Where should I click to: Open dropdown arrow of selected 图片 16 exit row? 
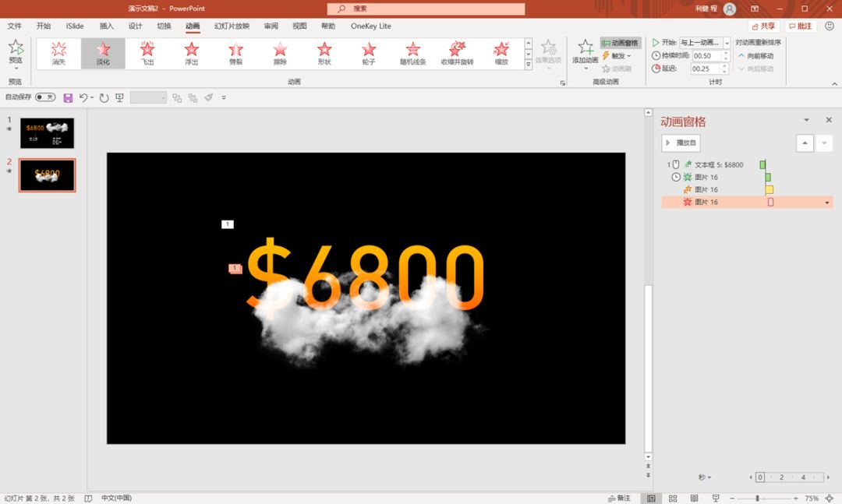[827, 203]
